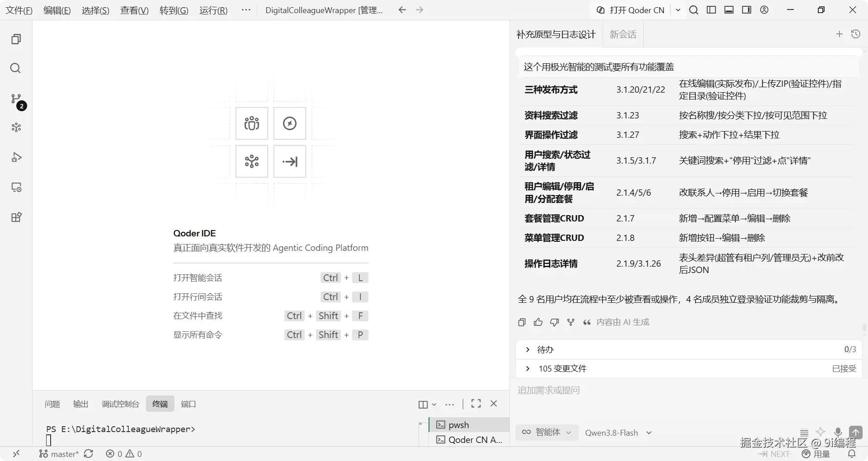The width and height of the screenshot is (868, 461).
Task: Start a new chat with the plus icon
Action: (840, 34)
